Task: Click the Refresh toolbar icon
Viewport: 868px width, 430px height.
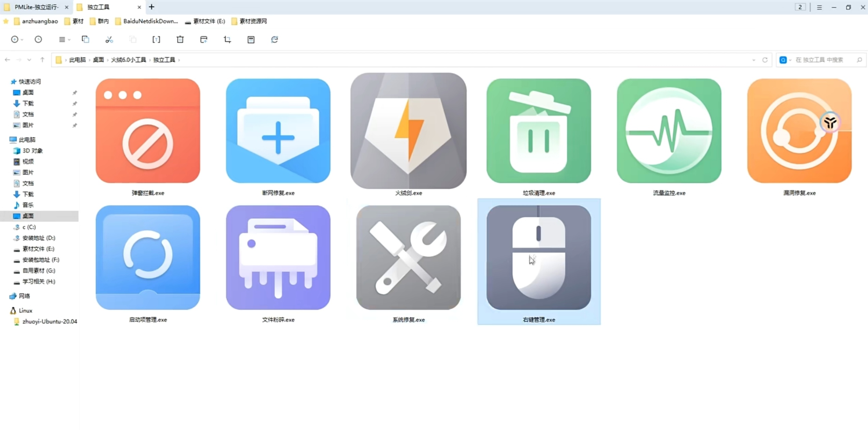Action: click(274, 40)
